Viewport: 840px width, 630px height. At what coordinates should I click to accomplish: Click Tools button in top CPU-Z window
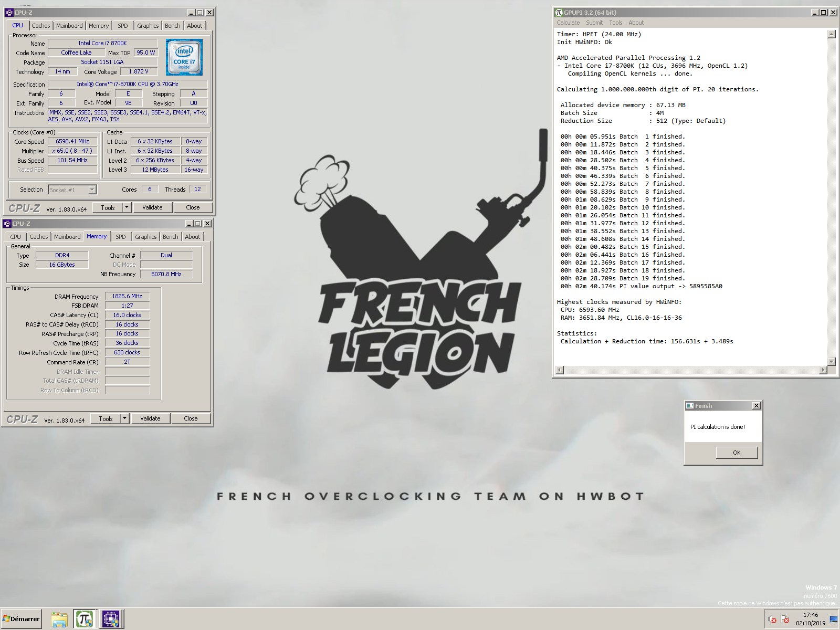pos(108,207)
